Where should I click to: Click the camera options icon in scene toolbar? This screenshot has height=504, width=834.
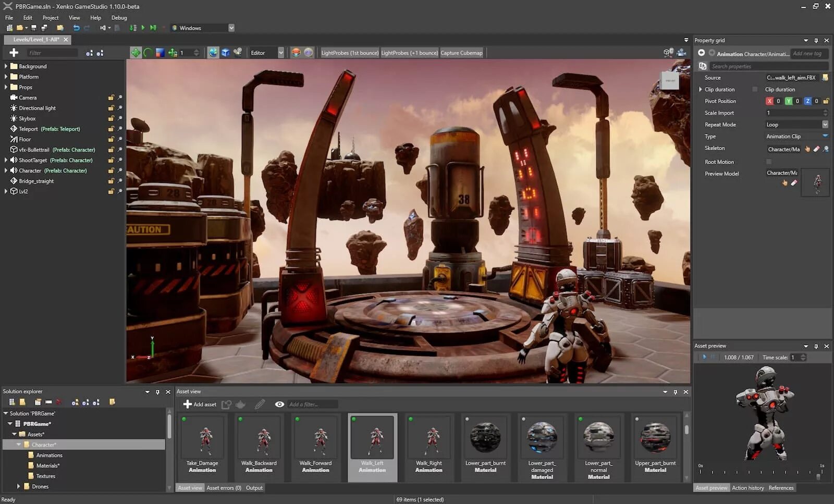click(x=681, y=53)
